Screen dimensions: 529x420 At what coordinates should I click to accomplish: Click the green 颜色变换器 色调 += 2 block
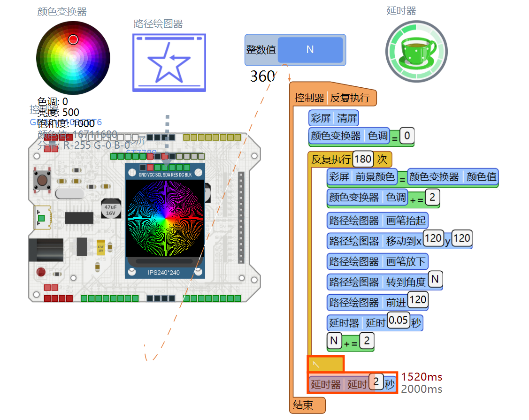(x=380, y=198)
